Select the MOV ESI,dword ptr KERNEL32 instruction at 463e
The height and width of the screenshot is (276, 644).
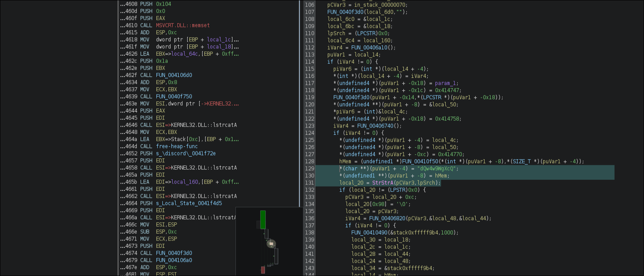click(x=179, y=104)
